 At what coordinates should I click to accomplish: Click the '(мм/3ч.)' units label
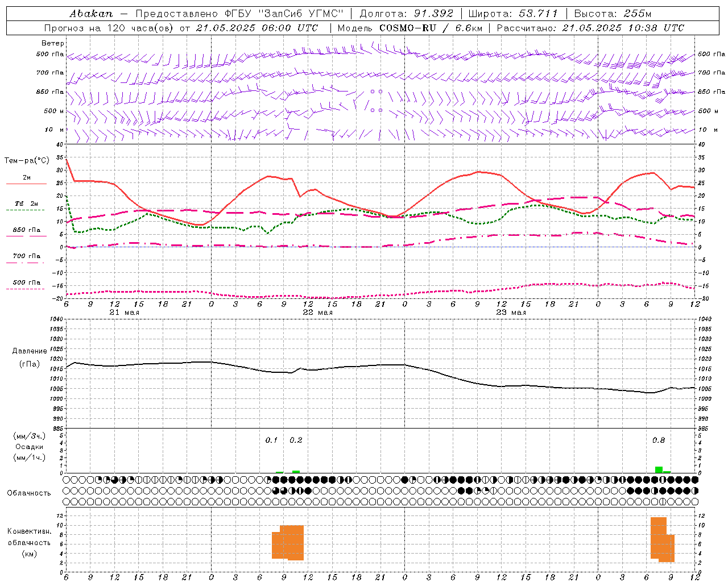coord(29,436)
